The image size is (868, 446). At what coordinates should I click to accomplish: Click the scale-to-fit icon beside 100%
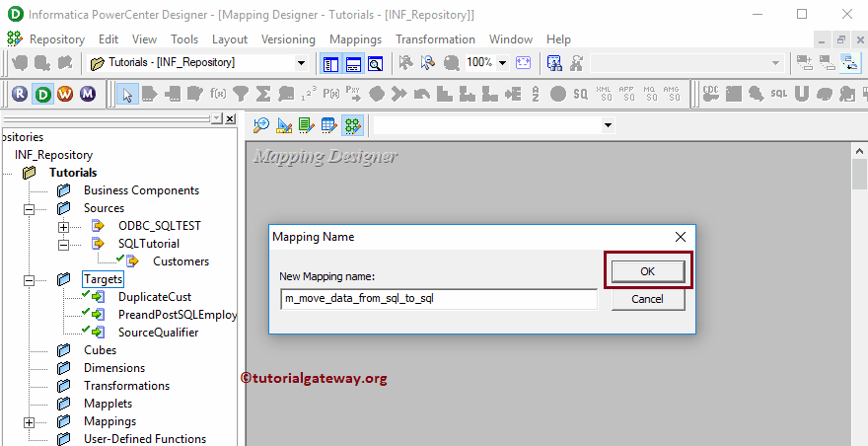[x=523, y=63]
